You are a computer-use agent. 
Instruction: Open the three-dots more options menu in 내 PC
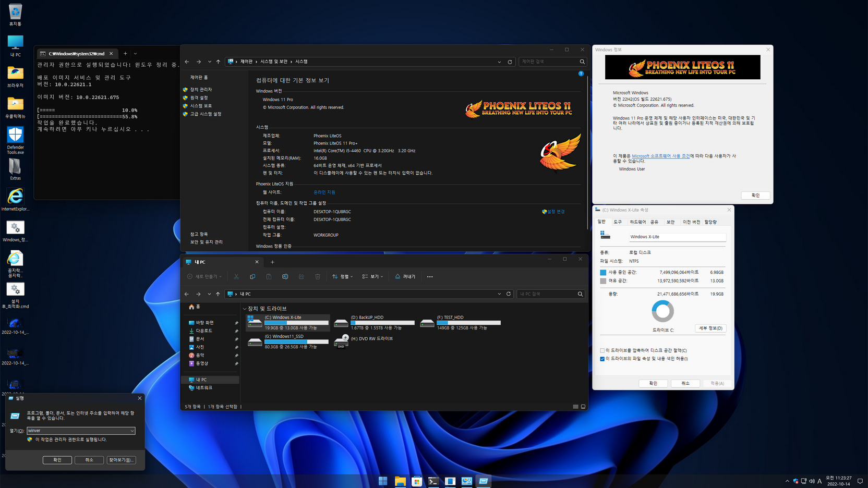(430, 277)
